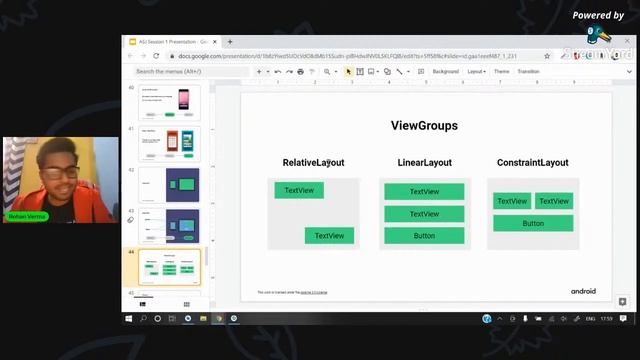Click the add comment icon in toolbar

[x=421, y=71]
